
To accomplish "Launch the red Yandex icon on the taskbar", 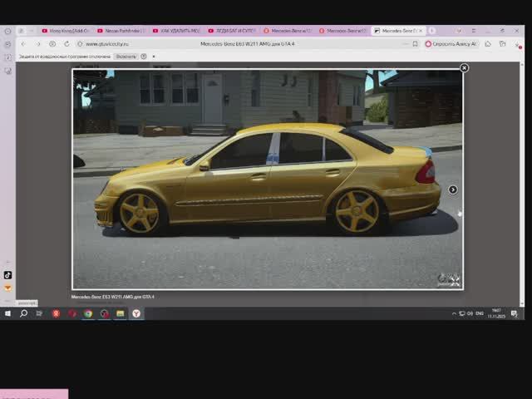I will (x=56, y=313).
